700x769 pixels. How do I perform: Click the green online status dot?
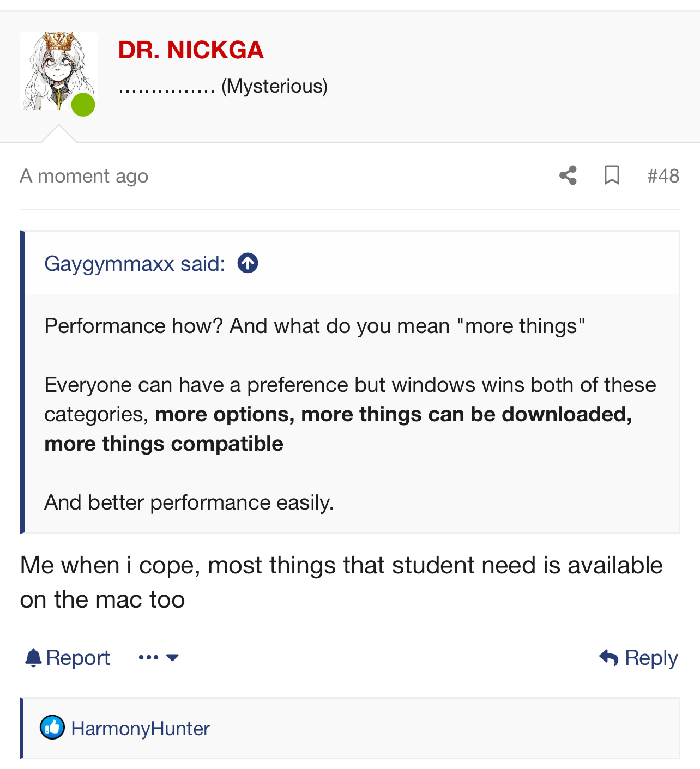[83, 105]
